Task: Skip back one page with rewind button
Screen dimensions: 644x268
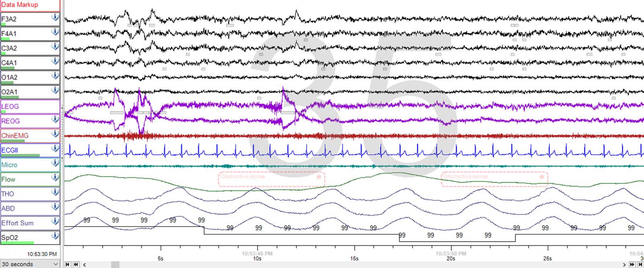Action: tap(76, 264)
